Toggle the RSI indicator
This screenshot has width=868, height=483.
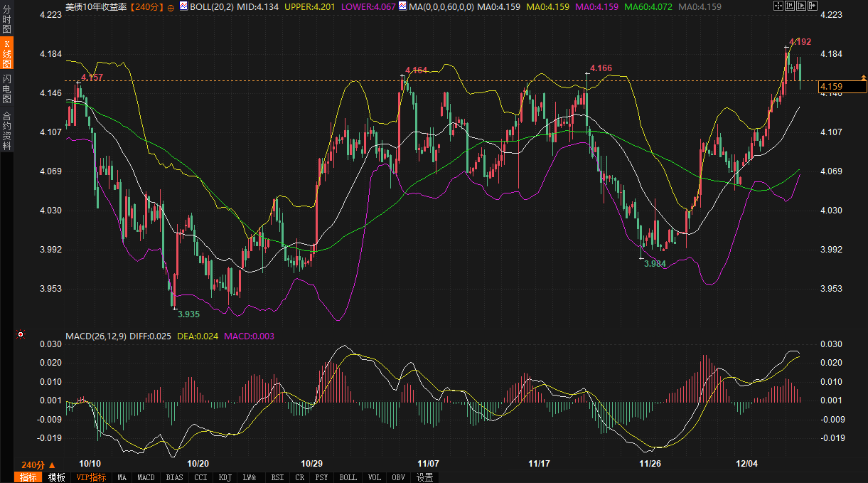(278, 477)
